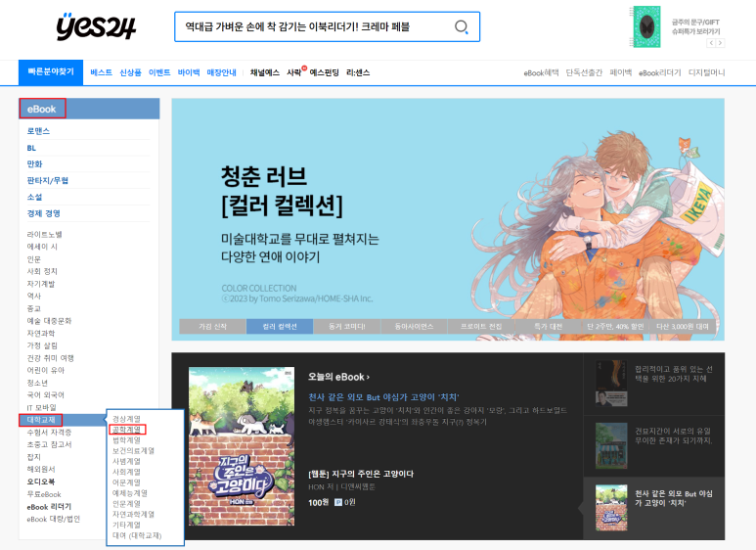
Task: Switch banner to 컬러 컬렉션 tab
Action: pos(280,326)
